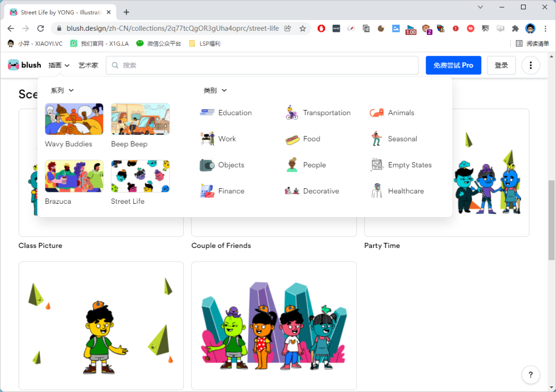This screenshot has height=392, width=556.
Task: Open the three-dot more options button
Action: (530, 65)
